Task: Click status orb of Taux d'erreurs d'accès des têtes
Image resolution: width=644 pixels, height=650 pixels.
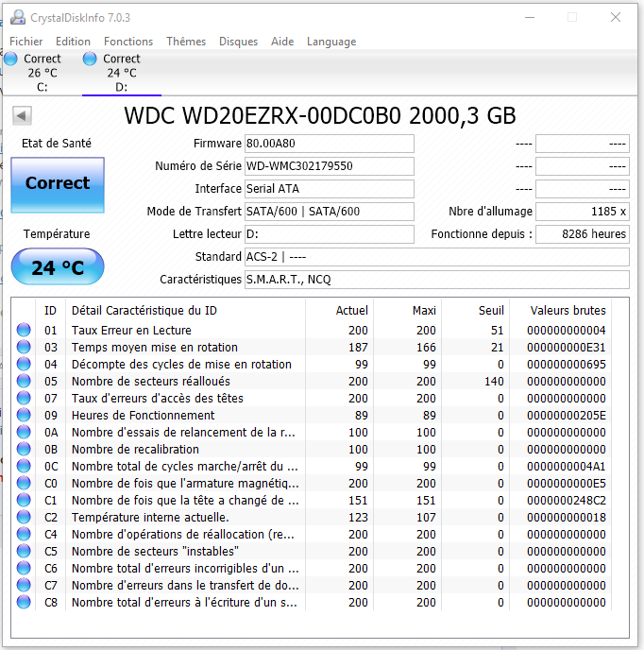Action: (24, 398)
